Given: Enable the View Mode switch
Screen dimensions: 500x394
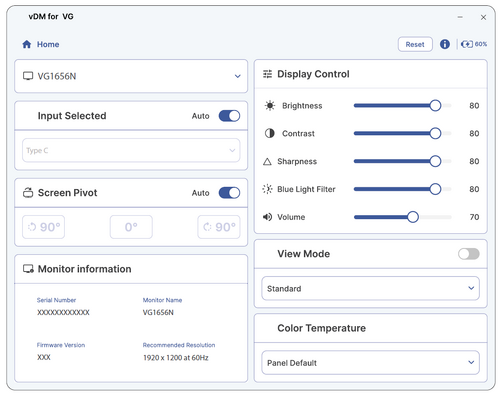Looking at the screenshot, I should tap(469, 254).
